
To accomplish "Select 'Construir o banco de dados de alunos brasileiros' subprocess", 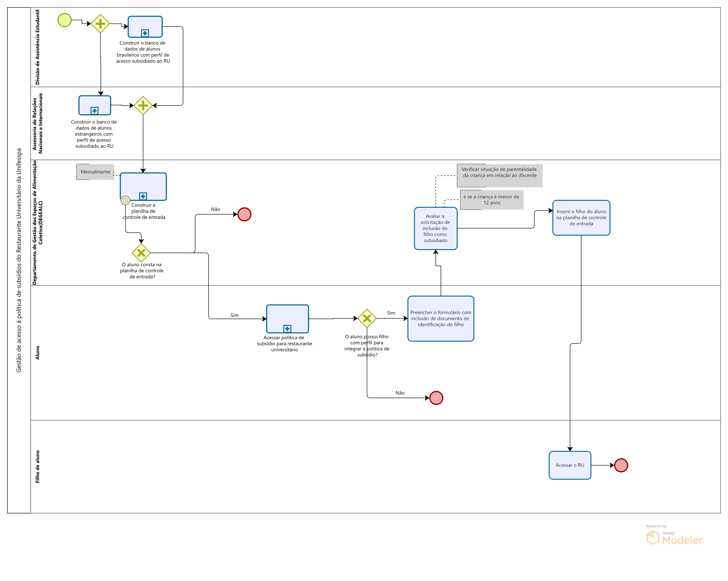I will pos(145,27).
